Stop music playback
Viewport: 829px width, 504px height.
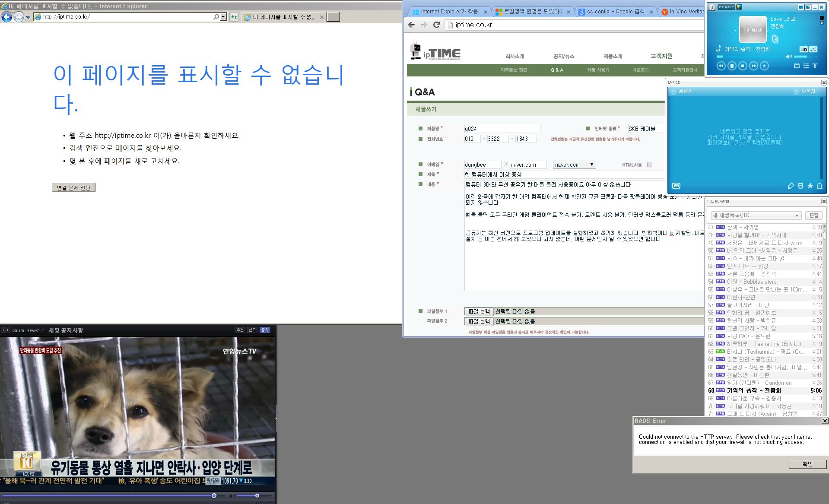click(743, 66)
